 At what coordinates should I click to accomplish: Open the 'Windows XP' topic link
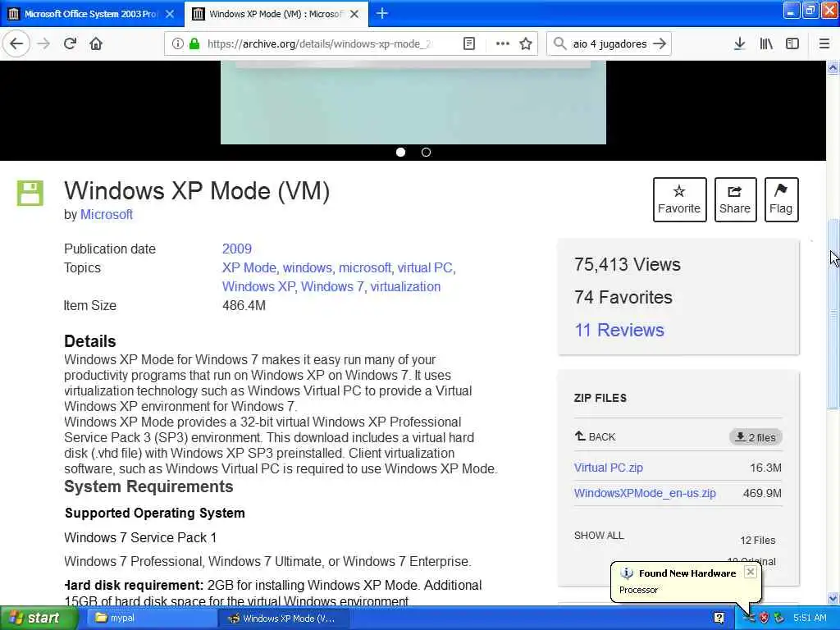click(258, 286)
